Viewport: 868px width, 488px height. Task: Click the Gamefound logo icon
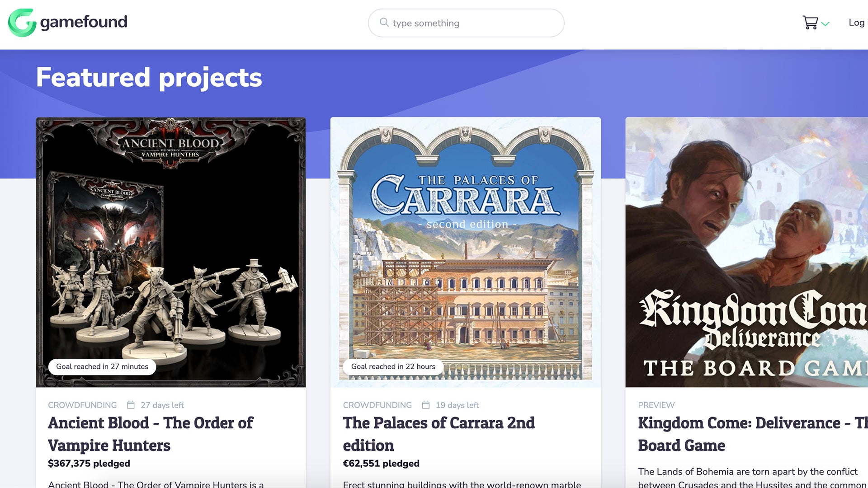point(22,23)
